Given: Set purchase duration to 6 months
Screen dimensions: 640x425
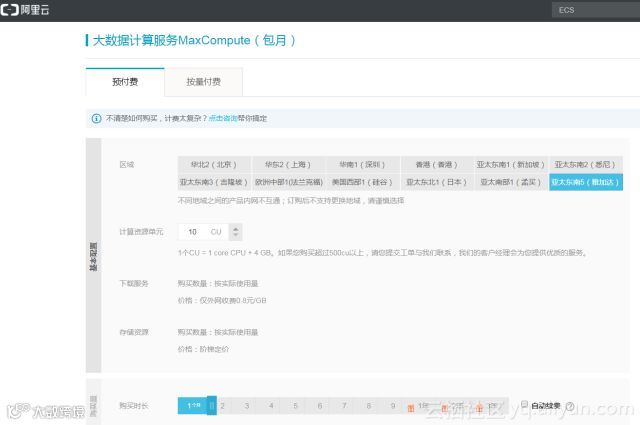Looking at the screenshot, I should click(320, 406).
